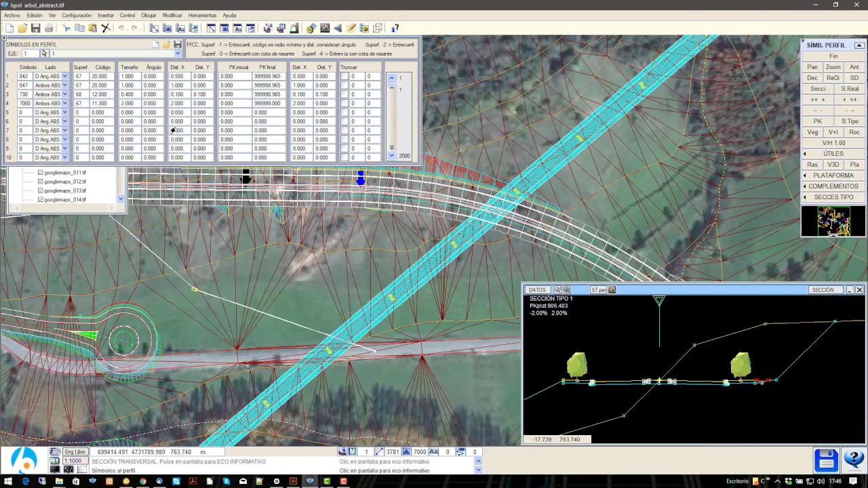Expand the EJE axis dropdown
This screenshot has height=488, width=868.
(178, 54)
